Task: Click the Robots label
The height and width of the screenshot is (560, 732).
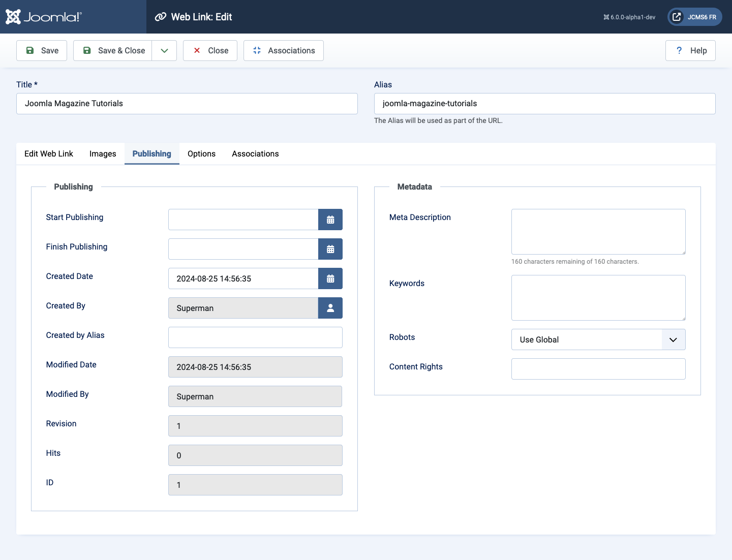Action: point(402,337)
